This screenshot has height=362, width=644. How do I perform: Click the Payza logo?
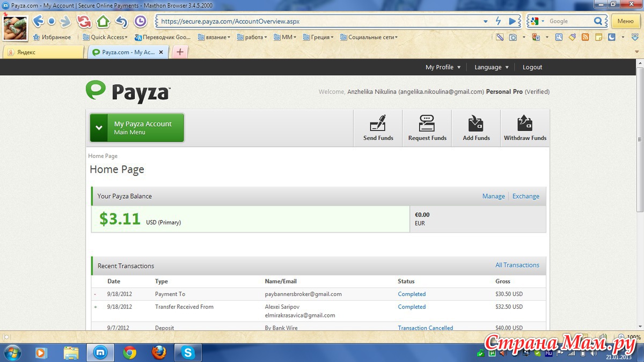pos(128,92)
